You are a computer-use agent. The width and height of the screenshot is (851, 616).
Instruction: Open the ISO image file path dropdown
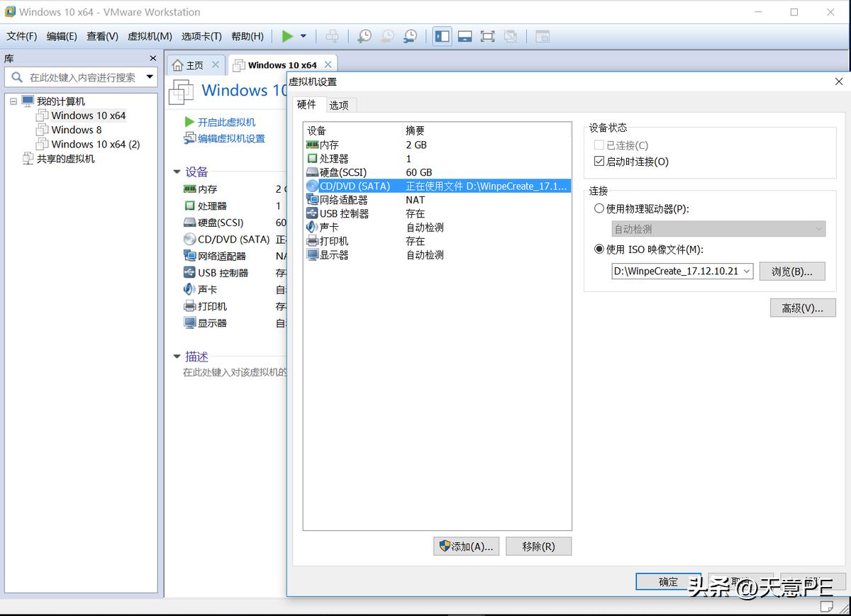[x=747, y=271]
